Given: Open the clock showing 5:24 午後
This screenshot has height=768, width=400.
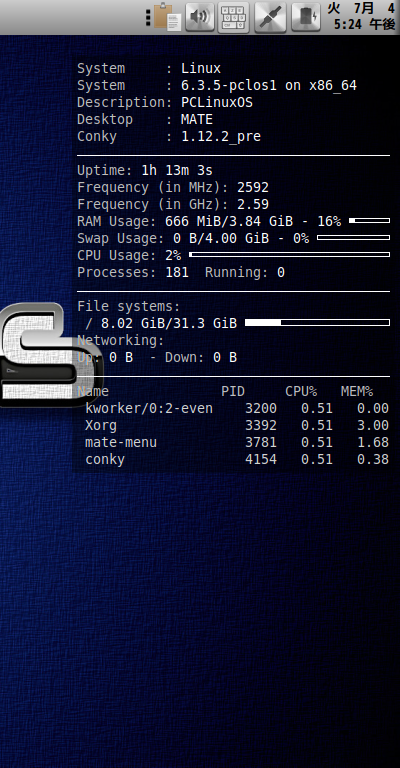Looking at the screenshot, I should pos(361,16).
